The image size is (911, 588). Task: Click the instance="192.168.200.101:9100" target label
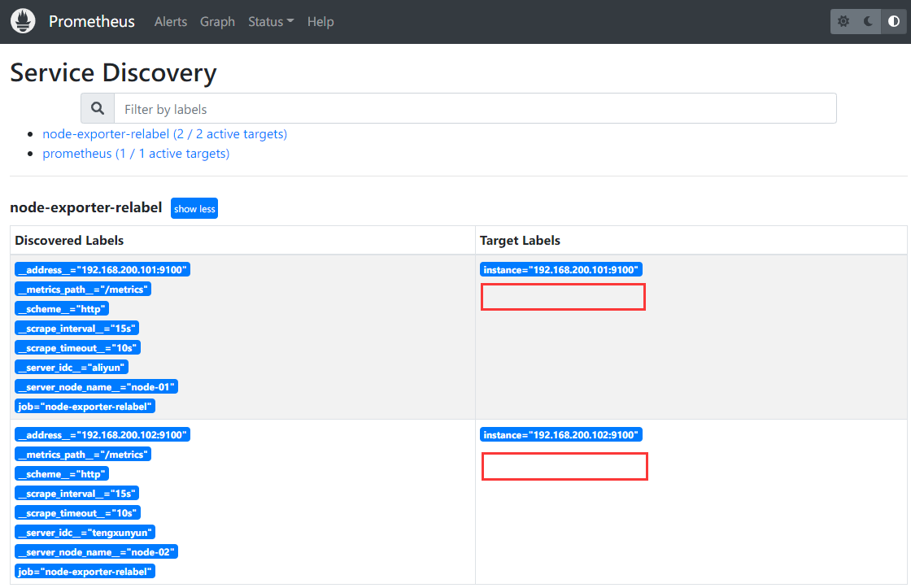(x=560, y=269)
